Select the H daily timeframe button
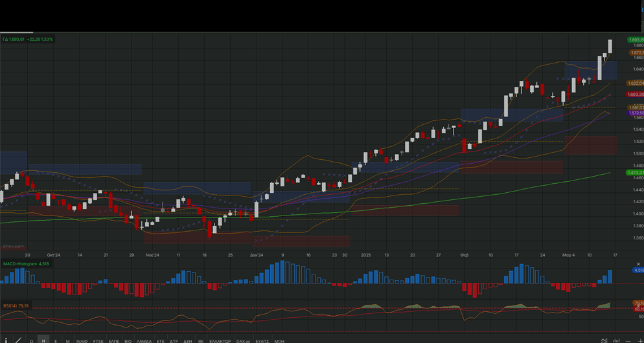Viewport: 644px width, 343px height. pyautogui.click(x=43, y=340)
